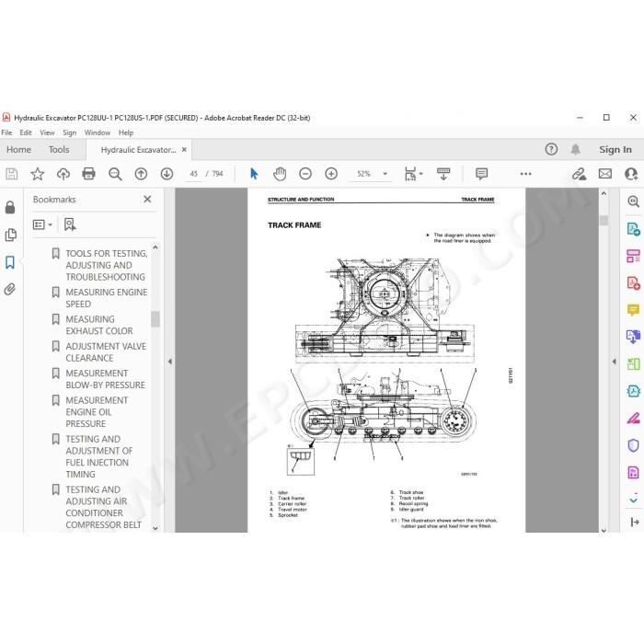Open search tool in right pane
Image resolution: width=644 pixels, height=644 pixels.
coord(633,201)
